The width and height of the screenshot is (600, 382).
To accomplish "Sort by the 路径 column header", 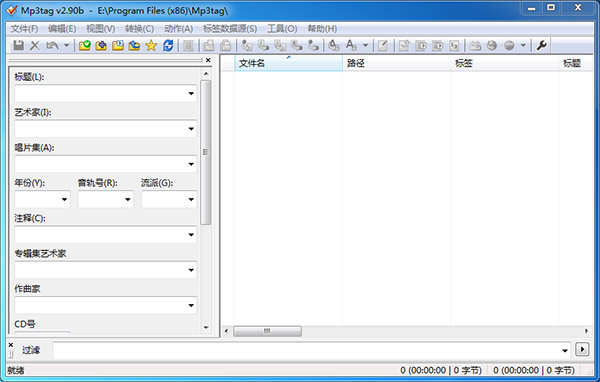I will [x=396, y=63].
